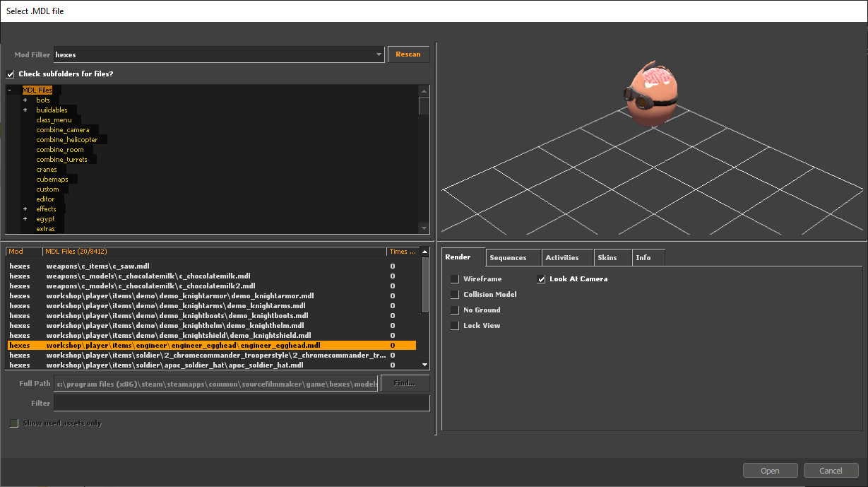Select the 2_chromecommander_trooperstyle row
This screenshot has height=487, width=868.
point(212,356)
